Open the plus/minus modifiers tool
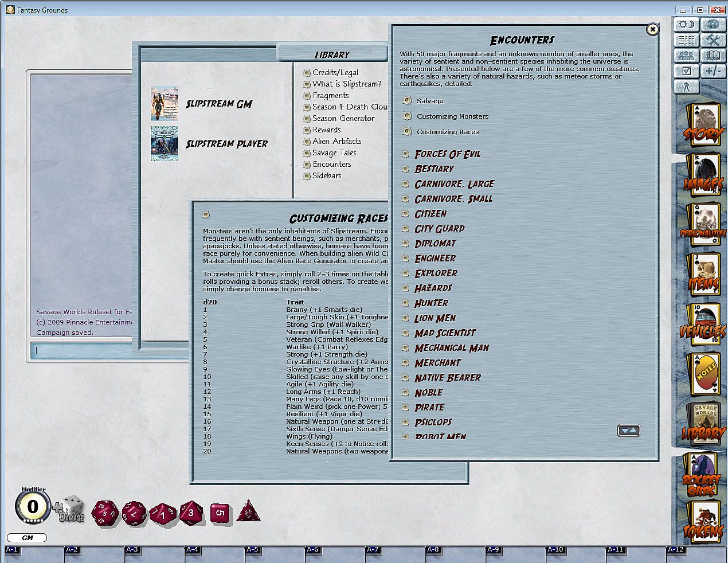The image size is (728, 563). [x=713, y=71]
